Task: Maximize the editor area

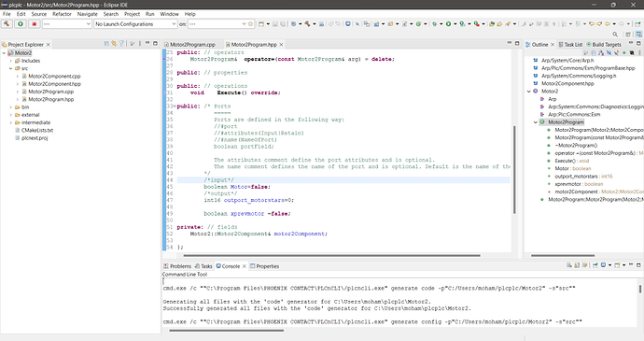Action: (517, 43)
